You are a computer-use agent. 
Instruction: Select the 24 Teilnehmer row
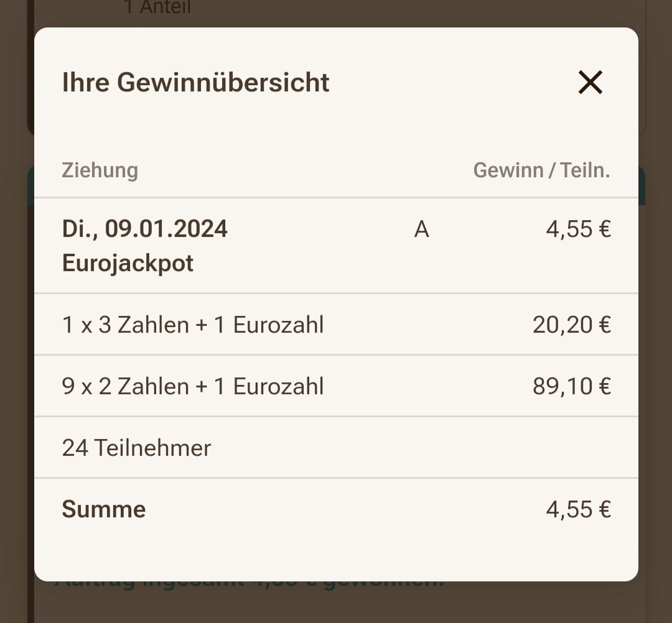[336, 448]
